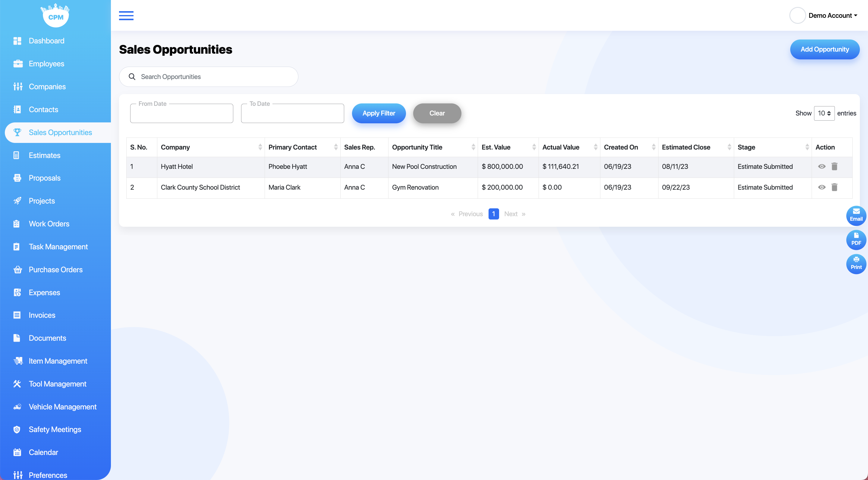
Task: Click the Employees briefcase icon
Action: (x=17, y=64)
